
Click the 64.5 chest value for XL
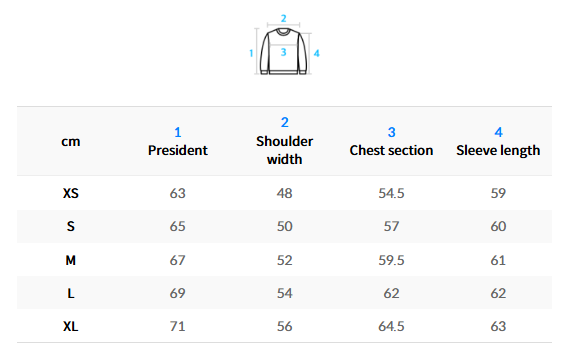[x=392, y=326]
